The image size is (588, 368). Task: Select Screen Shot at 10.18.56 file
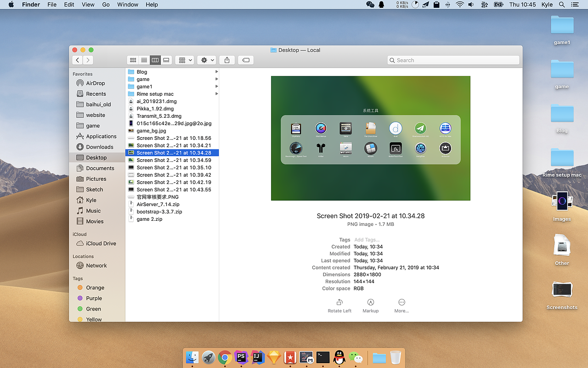pos(172,138)
